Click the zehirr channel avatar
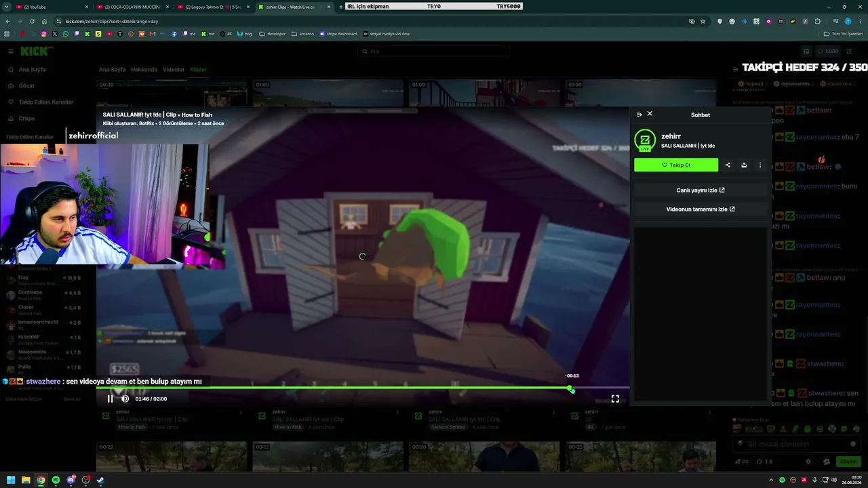The width and height of the screenshot is (868, 488). point(645,140)
